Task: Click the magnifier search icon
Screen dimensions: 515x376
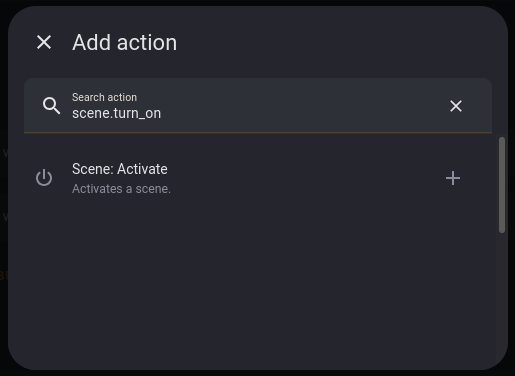Action: [51, 106]
